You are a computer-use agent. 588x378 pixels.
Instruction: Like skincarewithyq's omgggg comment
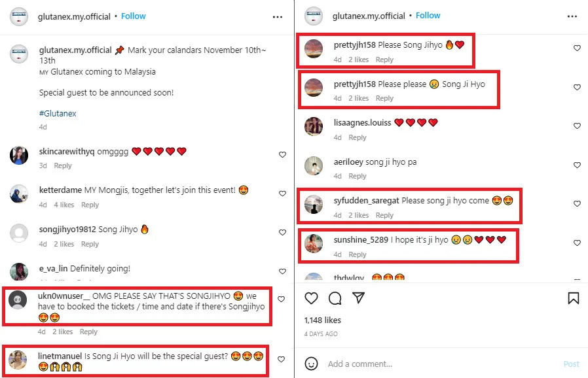(x=282, y=155)
